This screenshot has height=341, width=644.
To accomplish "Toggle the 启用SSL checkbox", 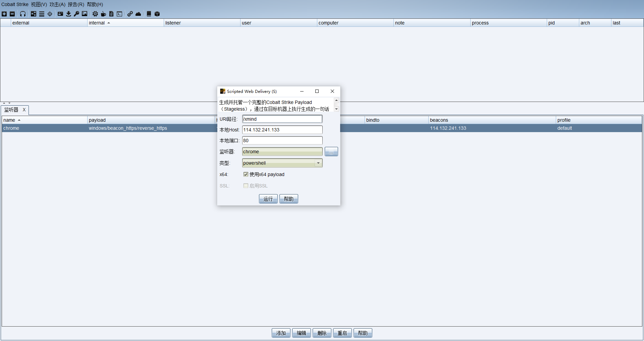I will pos(246,186).
